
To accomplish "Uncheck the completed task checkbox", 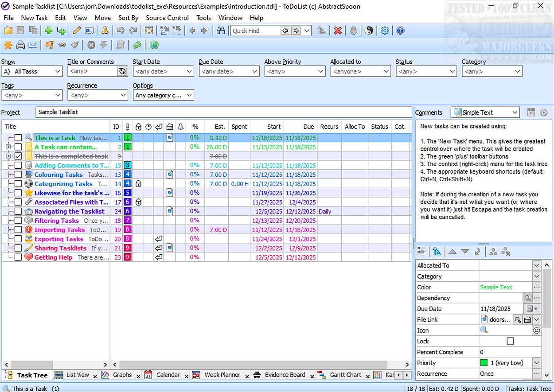I will [x=18, y=156].
